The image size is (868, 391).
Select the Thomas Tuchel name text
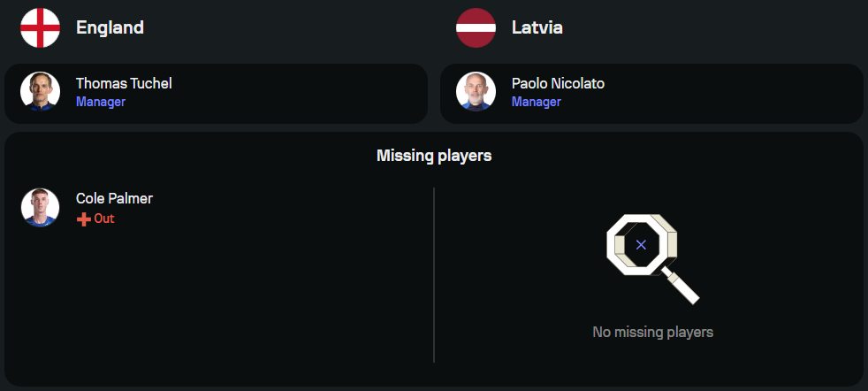(x=124, y=84)
